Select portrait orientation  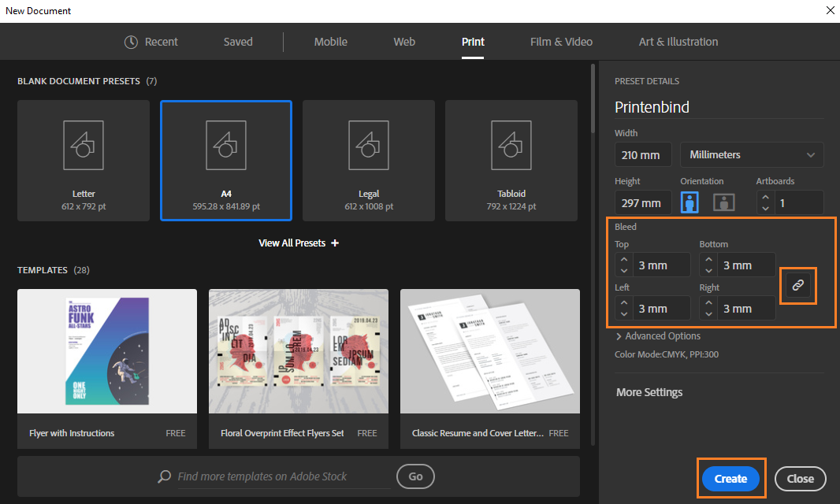coord(689,202)
